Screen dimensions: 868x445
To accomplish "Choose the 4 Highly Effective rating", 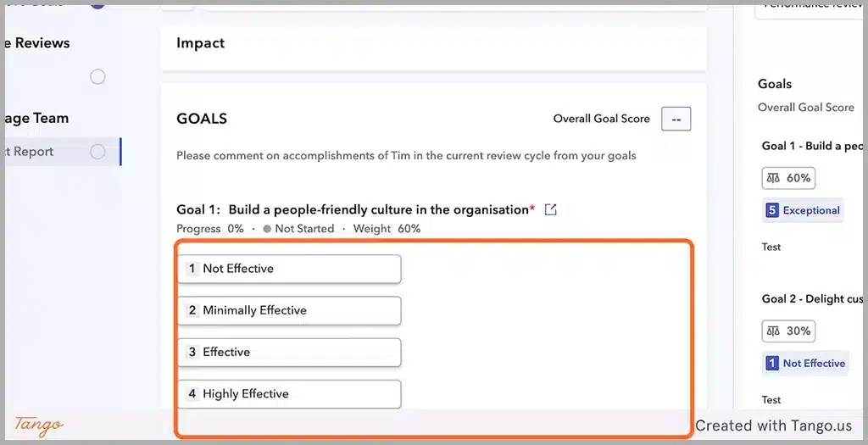I will (289, 394).
